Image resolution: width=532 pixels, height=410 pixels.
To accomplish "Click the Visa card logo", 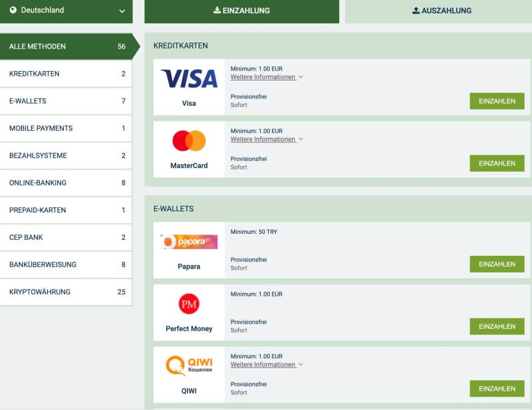I will click(x=189, y=79).
